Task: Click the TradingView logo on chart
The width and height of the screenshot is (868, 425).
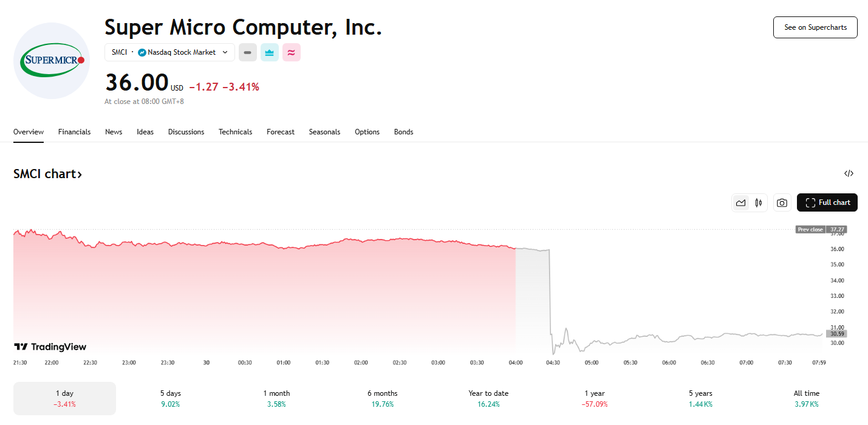Action: (x=50, y=347)
